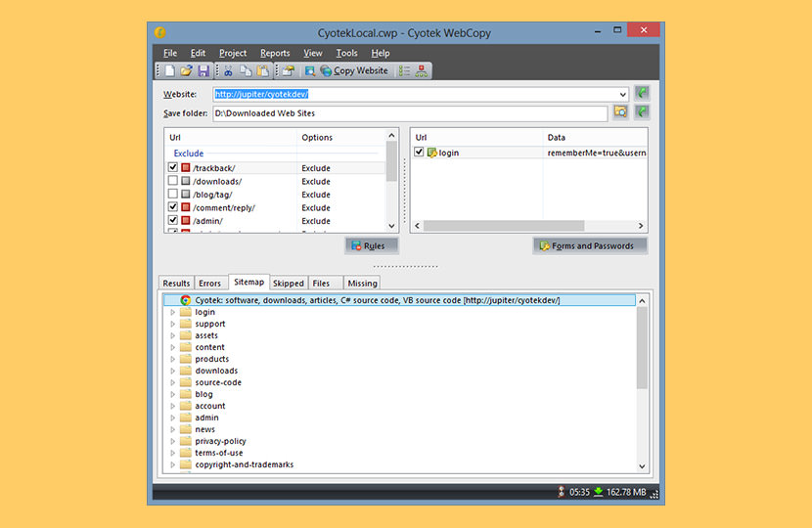Click the forms list horizontal scrollbar thumb
This screenshot has height=528, width=812.
(504, 226)
